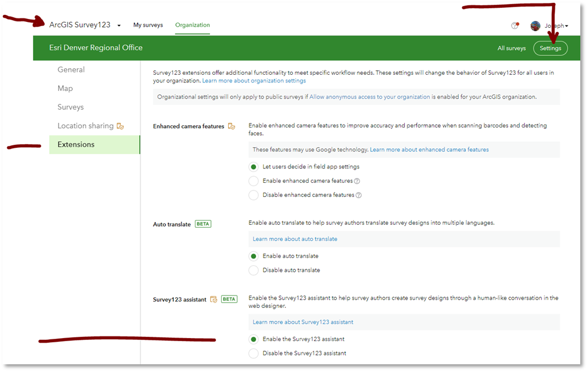The image size is (588, 372).
Task: Click the Enhanced camera features section label
Action: tap(188, 126)
